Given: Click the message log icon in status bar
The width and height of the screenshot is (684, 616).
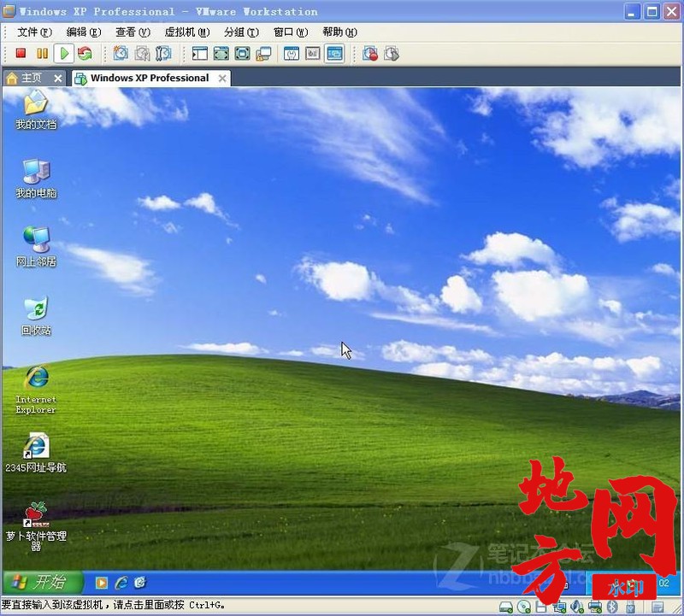Looking at the screenshot, I should pyautogui.click(x=657, y=607).
